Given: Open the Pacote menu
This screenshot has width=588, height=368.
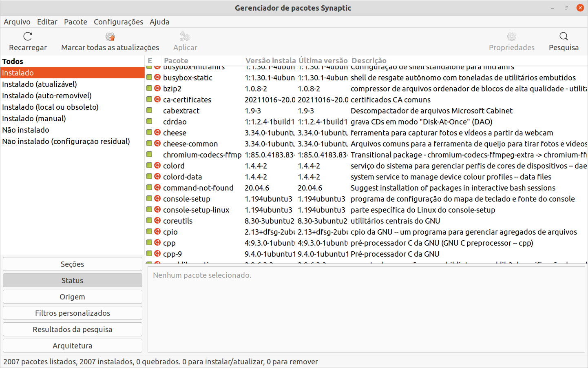Looking at the screenshot, I should point(75,22).
